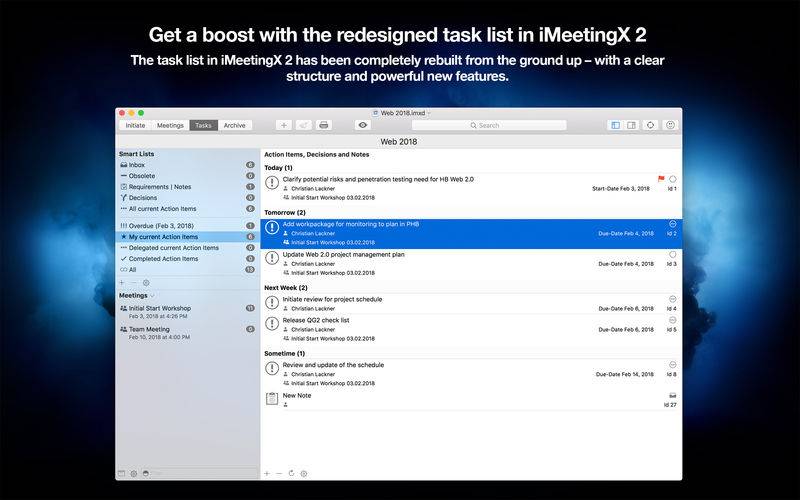Open the Archive tab

click(x=235, y=125)
